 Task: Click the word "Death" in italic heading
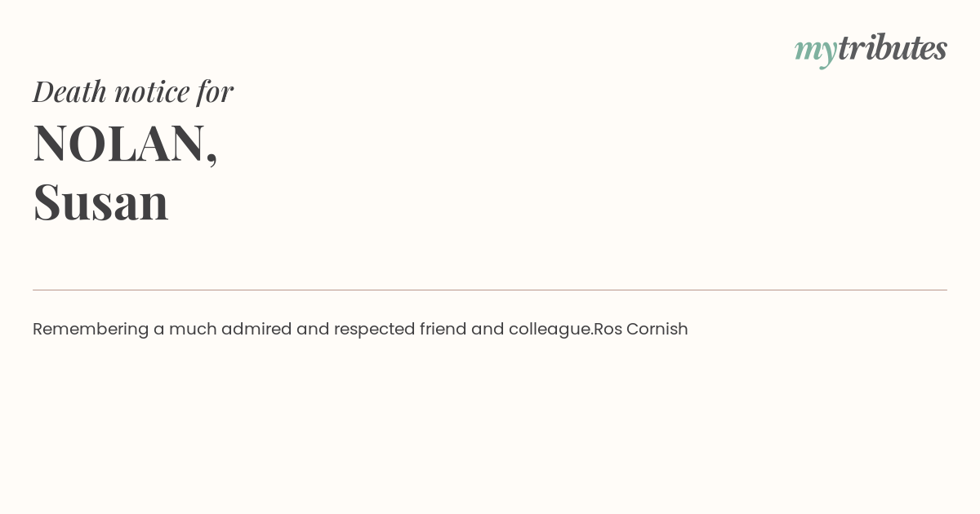point(70,91)
